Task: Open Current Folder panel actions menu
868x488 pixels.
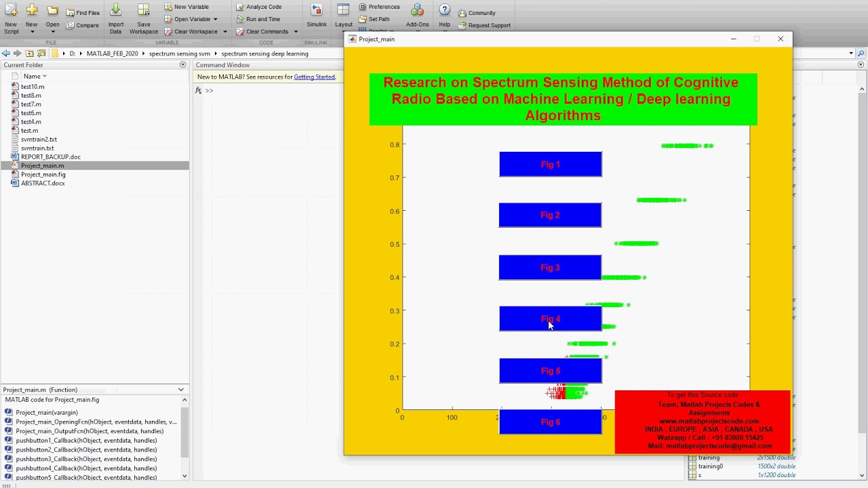Action: point(182,65)
